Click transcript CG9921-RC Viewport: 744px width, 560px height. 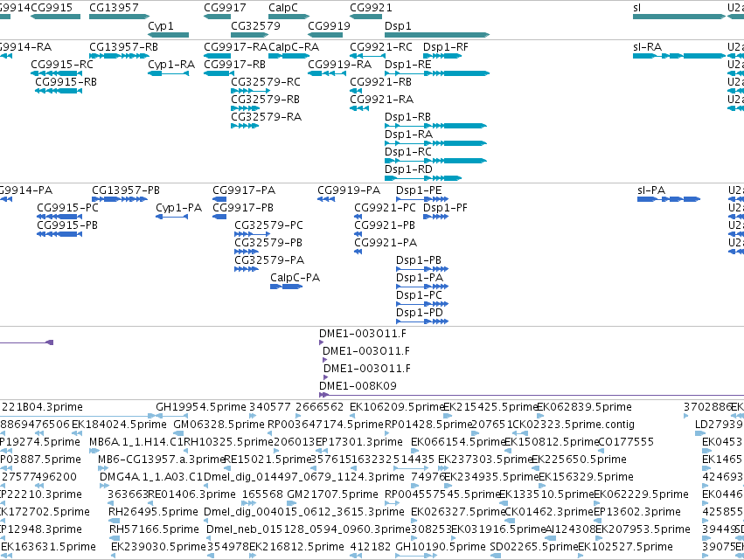[x=368, y=56]
